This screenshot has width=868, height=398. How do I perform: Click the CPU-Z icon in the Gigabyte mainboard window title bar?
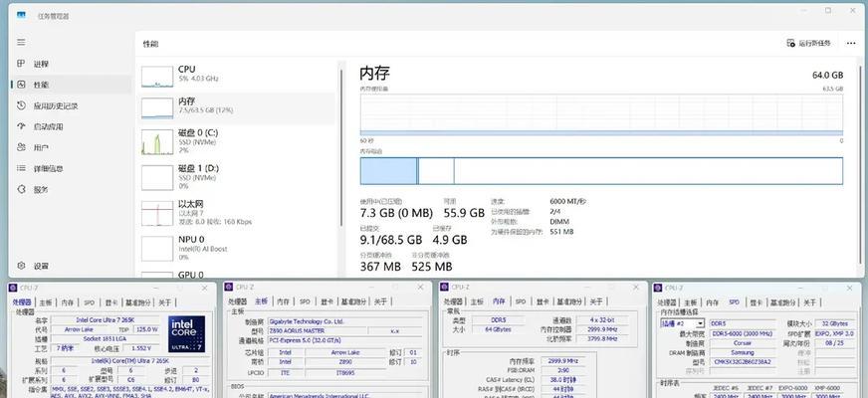click(229, 287)
